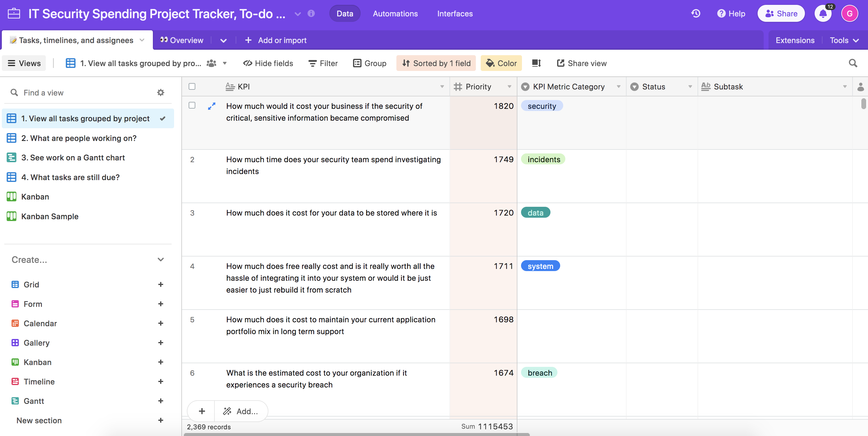Expand the table list chevron after Overview
This screenshot has height=436, width=868.
coord(224,40)
